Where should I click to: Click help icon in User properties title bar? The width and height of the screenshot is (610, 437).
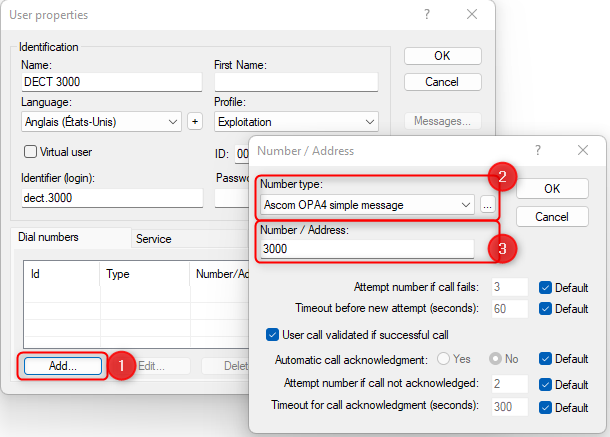click(428, 16)
